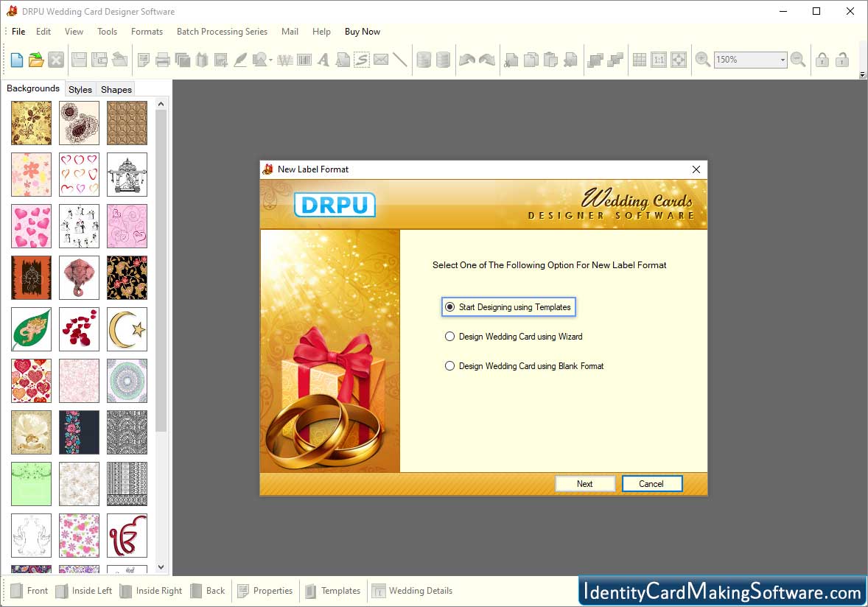Click the Zoom Out magnifier icon
868x607 pixels.
pyautogui.click(x=798, y=60)
